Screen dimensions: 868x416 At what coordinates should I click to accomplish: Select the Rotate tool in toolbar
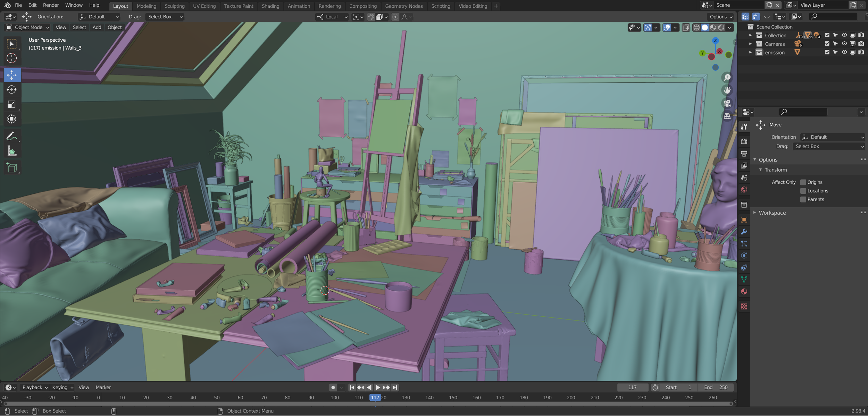click(x=12, y=90)
